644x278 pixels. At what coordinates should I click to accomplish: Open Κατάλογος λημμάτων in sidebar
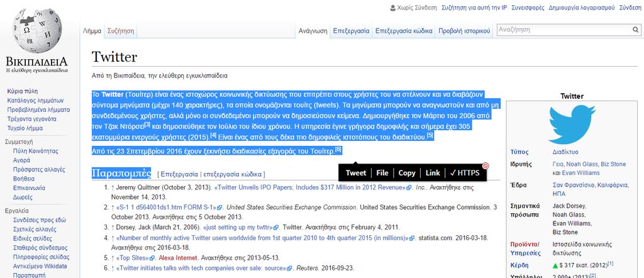[35, 101]
